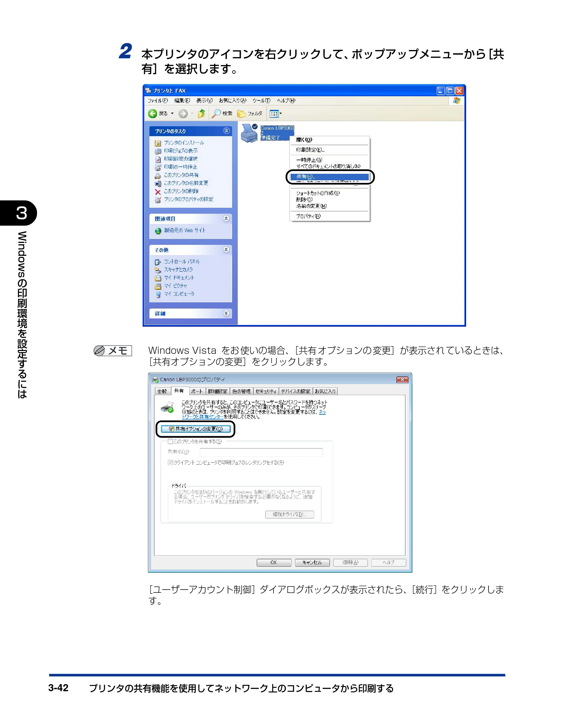Click the My Computer icon (マイ コンピュータ)
This screenshot has width=566, height=728.
tap(158, 294)
